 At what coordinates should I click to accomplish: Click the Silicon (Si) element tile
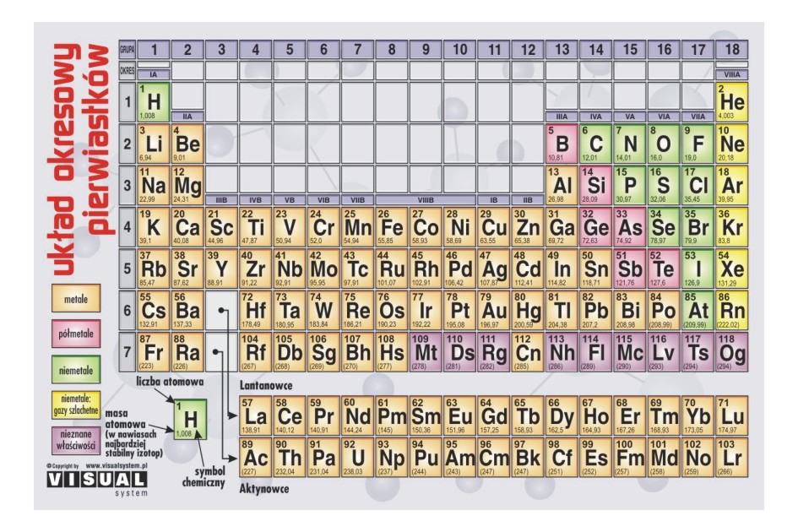[x=595, y=185]
